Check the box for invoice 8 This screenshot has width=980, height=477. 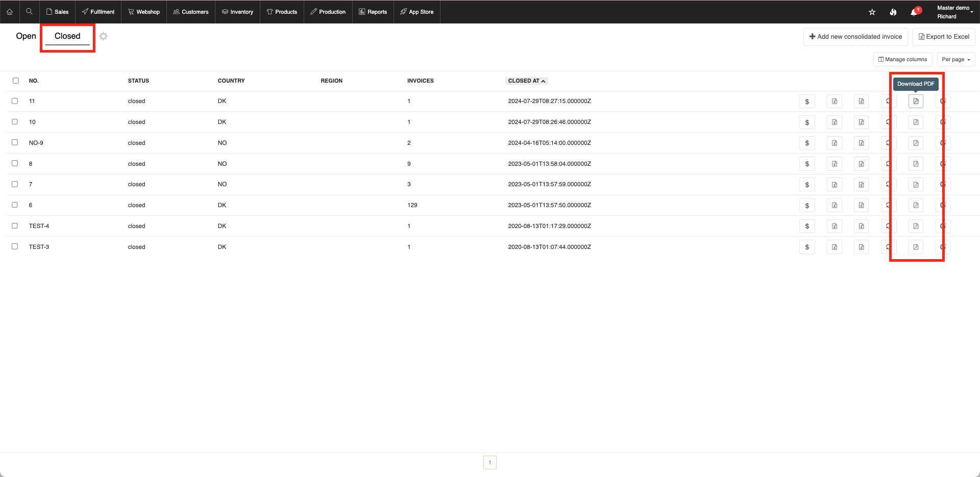click(15, 163)
